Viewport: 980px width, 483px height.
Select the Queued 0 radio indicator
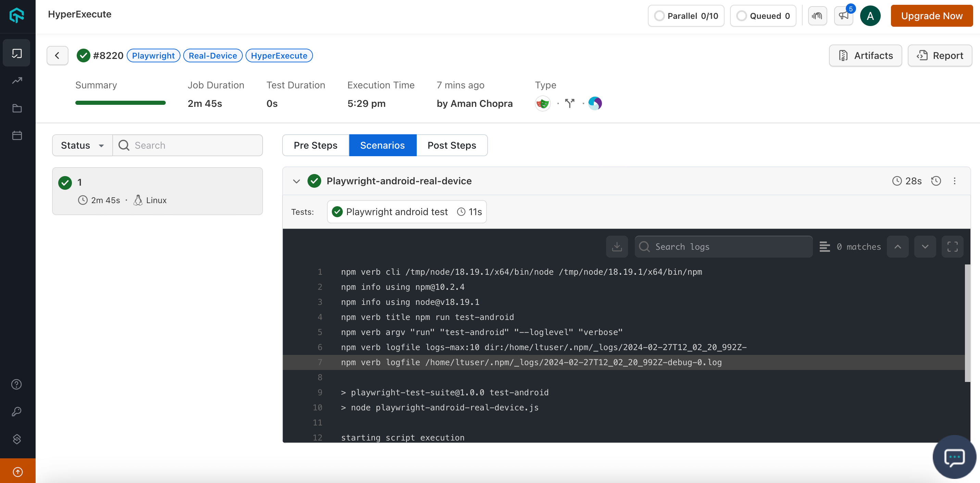pos(741,16)
